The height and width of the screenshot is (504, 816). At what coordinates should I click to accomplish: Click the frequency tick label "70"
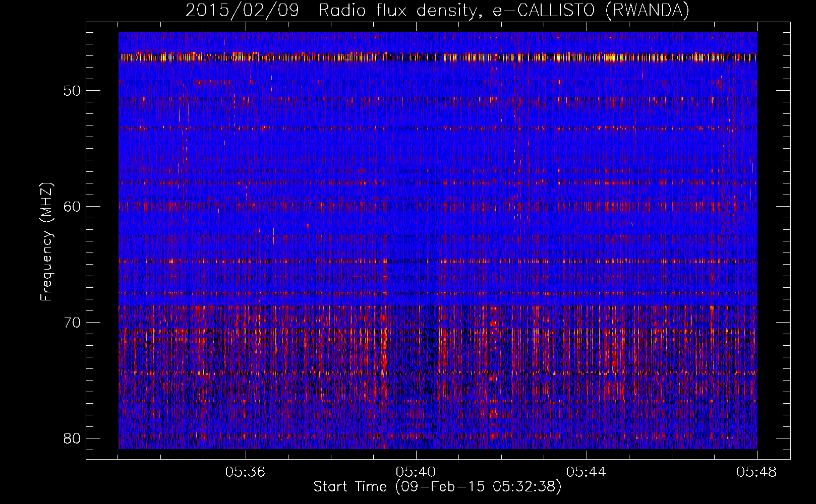[x=72, y=323]
